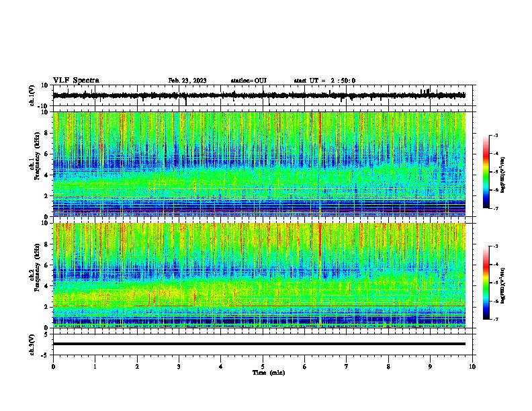
Task: Click the time axis tick label "3"
Action: (x=179, y=367)
